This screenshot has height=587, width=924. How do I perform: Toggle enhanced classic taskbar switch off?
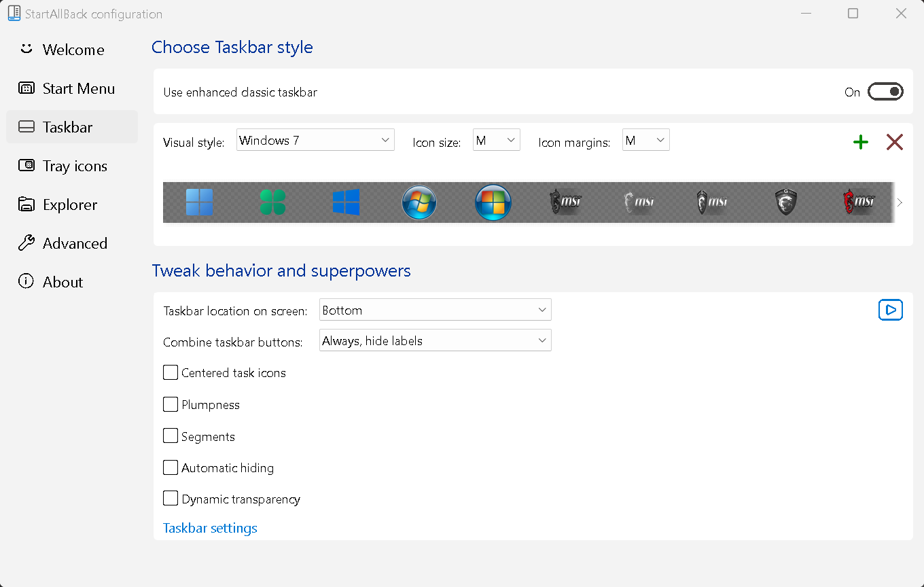pos(886,92)
